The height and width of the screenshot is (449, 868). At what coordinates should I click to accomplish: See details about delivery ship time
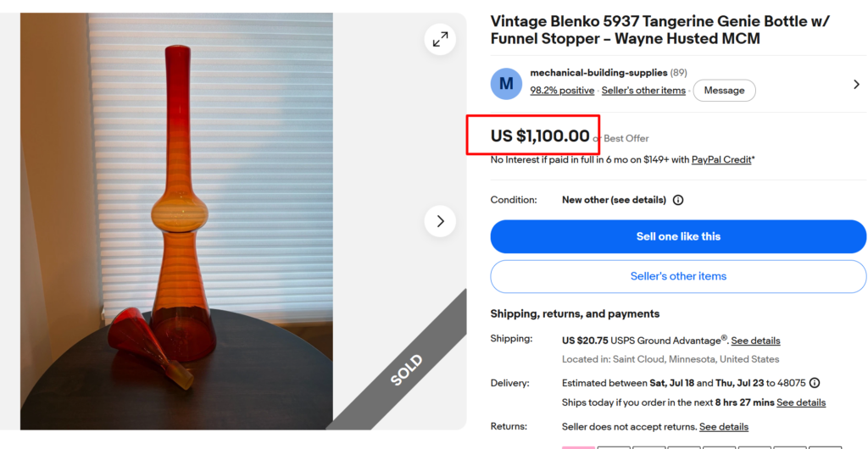tap(800, 402)
